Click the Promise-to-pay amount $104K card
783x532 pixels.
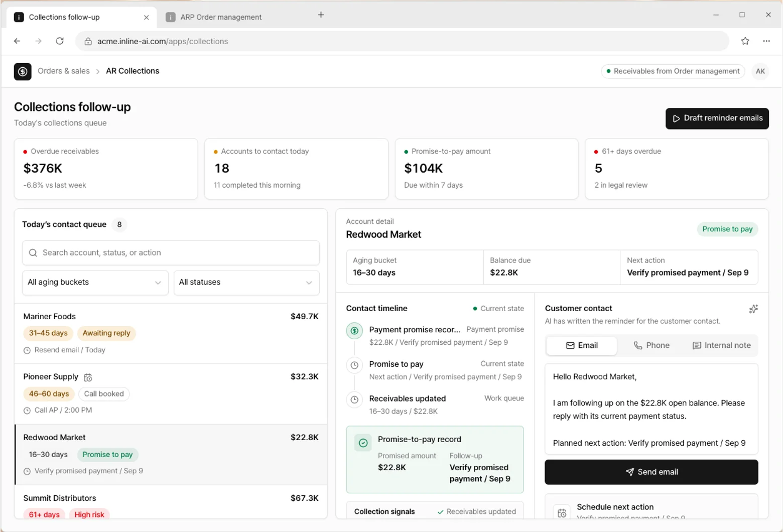pyautogui.click(x=486, y=169)
